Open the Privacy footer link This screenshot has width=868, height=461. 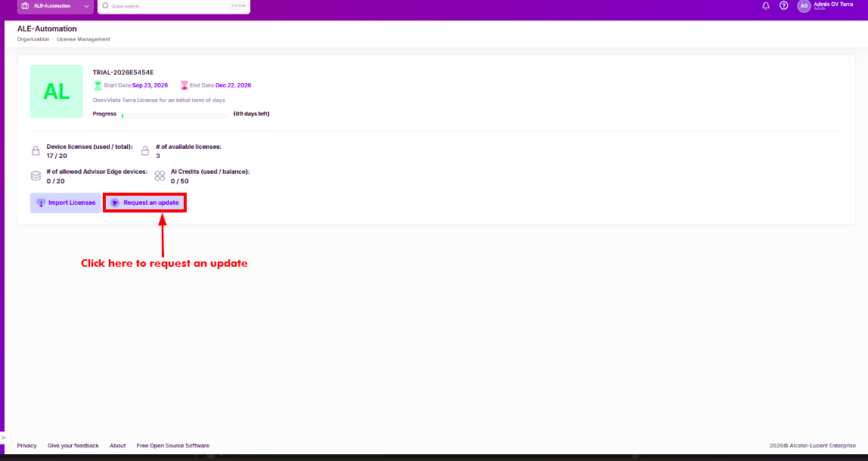point(26,445)
